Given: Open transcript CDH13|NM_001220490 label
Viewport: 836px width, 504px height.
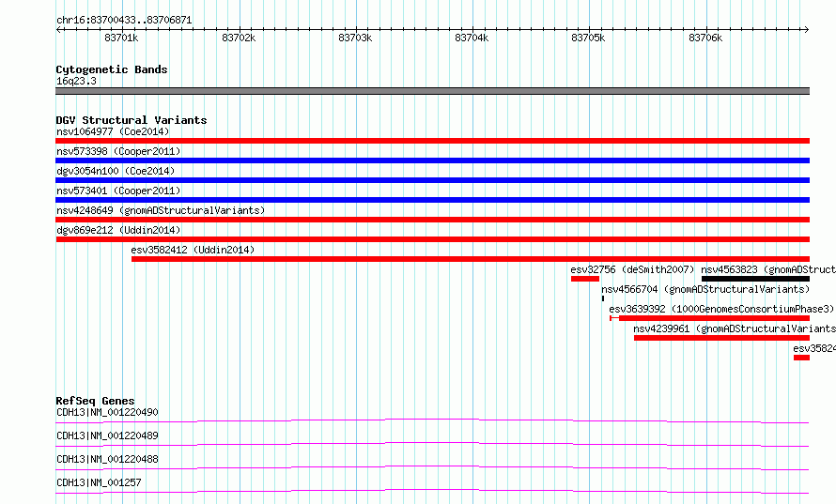Looking at the screenshot, I should click(x=107, y=412).
